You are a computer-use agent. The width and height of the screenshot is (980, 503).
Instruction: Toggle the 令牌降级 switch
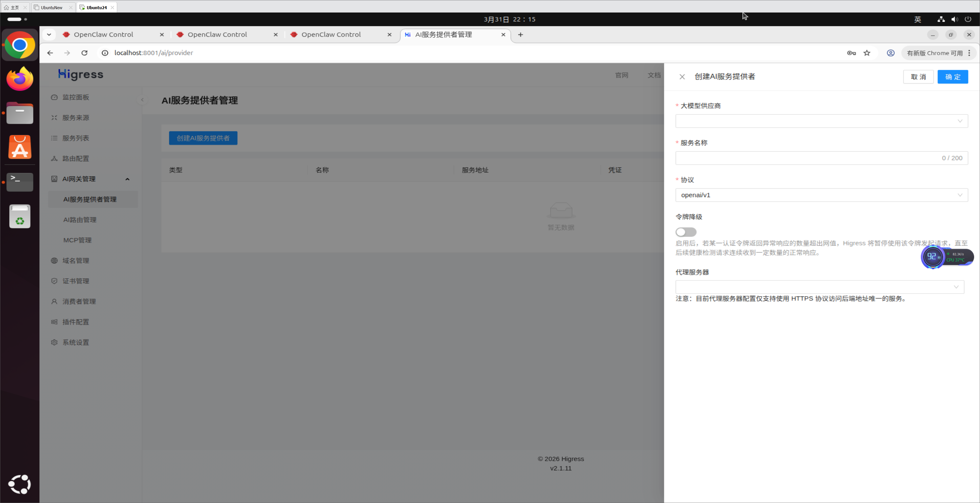[685, 232]
